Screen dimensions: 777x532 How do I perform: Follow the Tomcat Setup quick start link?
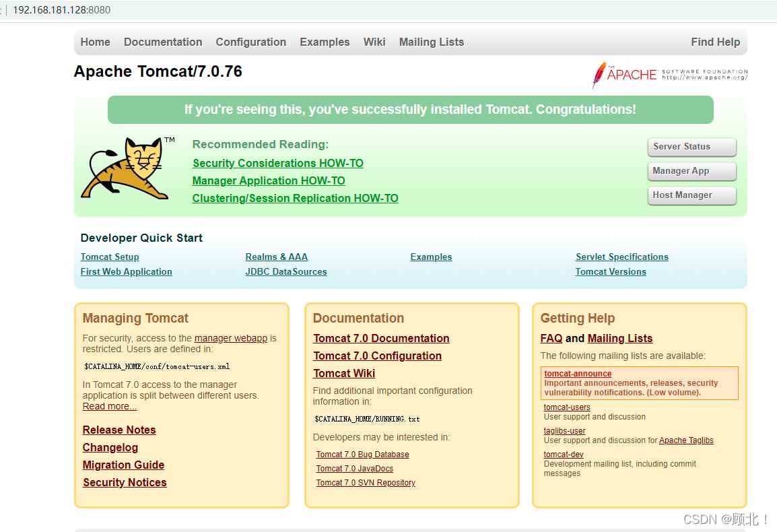(x=110, y=257)
